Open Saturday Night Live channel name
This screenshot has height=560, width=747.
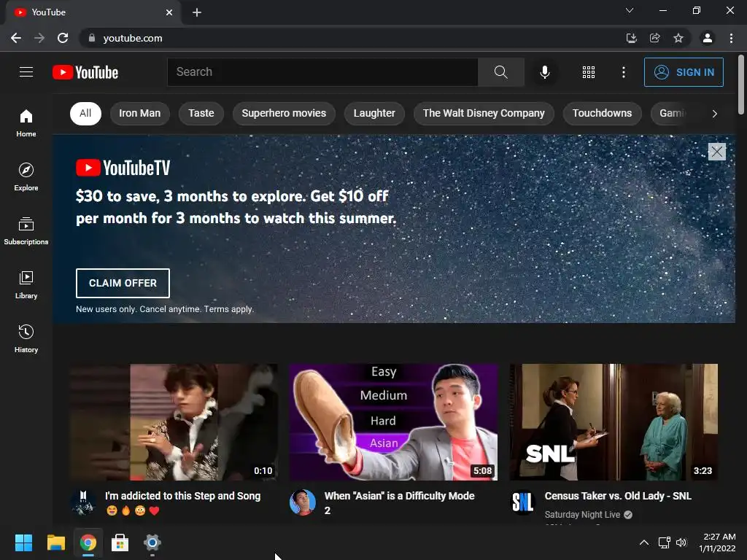click(582, 514)
